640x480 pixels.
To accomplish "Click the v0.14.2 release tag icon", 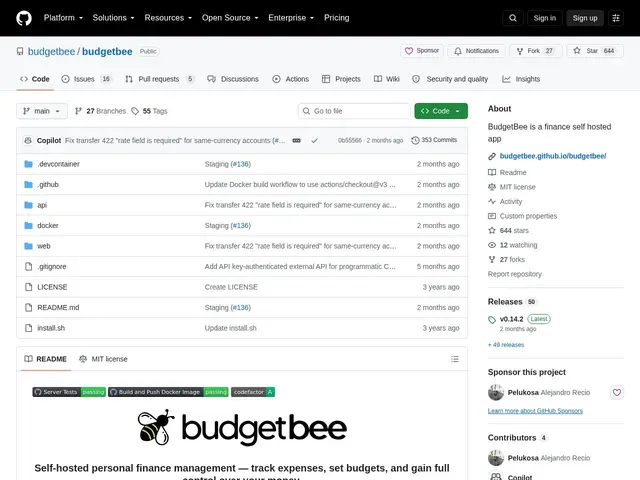I will 492,320.
